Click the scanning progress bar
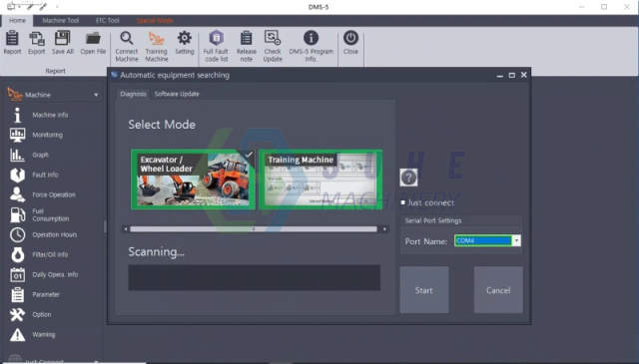This screenshot has width=639, height=364. click(255, 277)
